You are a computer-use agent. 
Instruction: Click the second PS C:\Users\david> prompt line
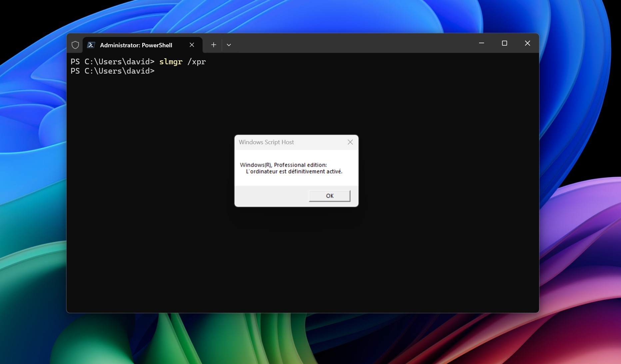click(x=113, y=71)
